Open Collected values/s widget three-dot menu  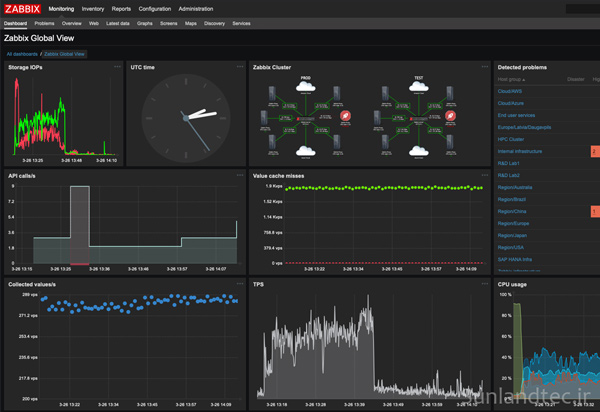tap(240, 284)
